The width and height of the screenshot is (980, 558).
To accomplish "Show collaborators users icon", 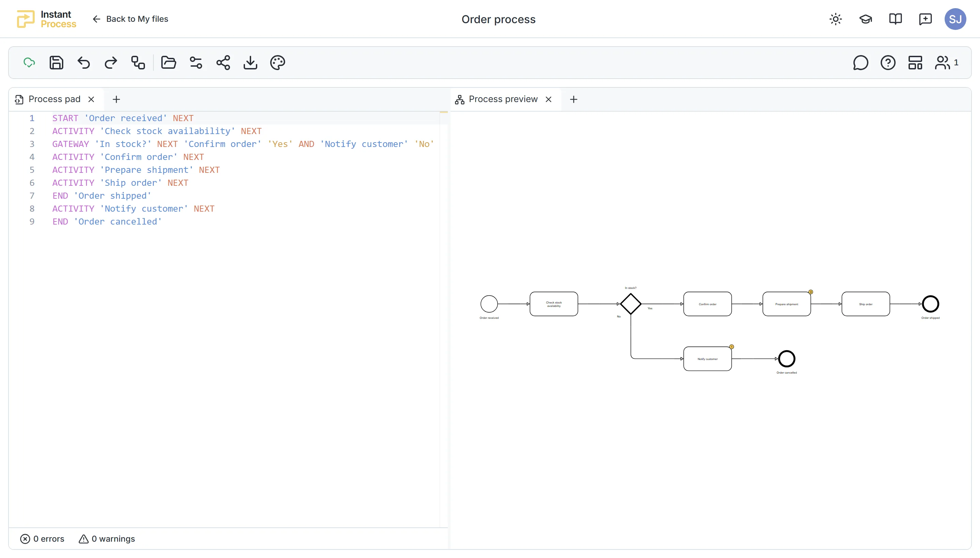I will pos(943,63).
